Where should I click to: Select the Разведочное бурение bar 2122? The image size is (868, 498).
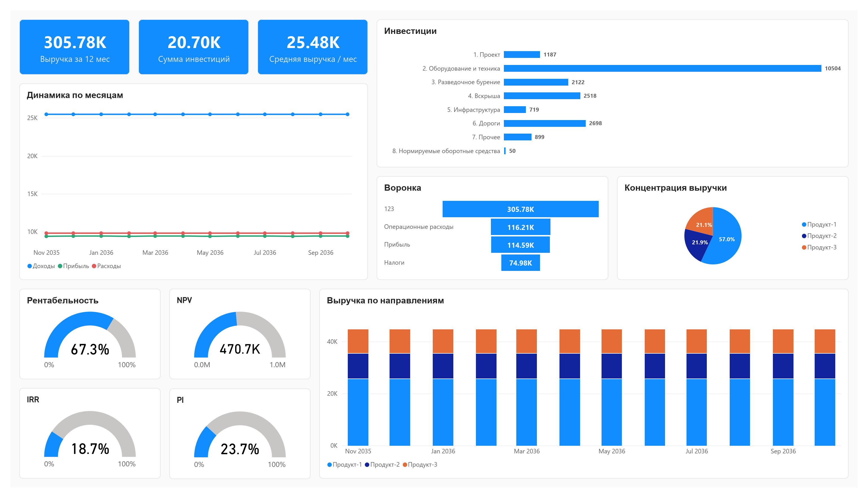coord(536,82)
